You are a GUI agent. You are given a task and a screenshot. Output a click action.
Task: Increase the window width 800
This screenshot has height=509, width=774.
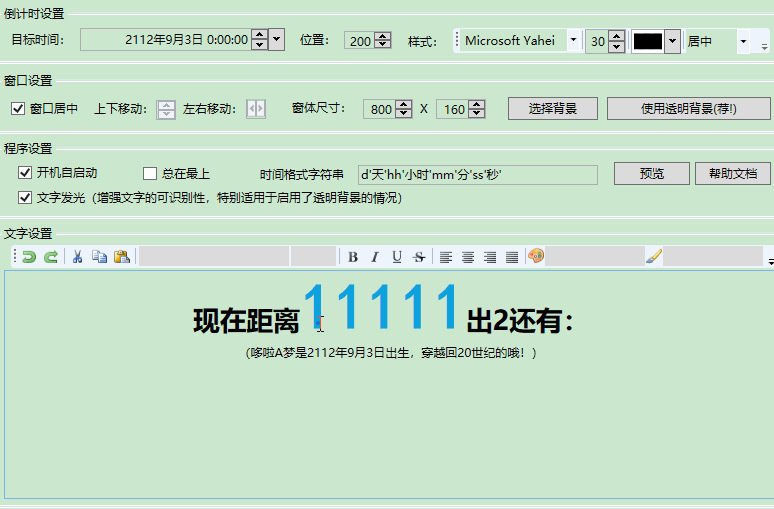click(404, 105)
